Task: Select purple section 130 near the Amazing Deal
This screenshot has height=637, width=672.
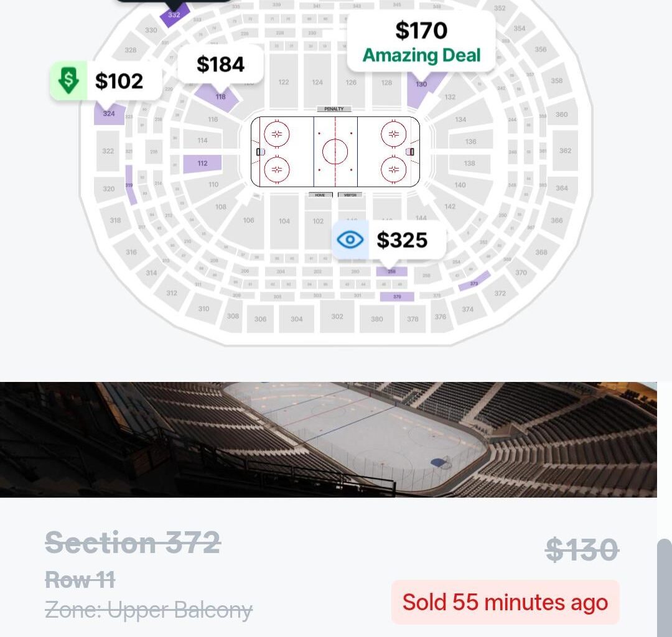Action: coord(422,84)
